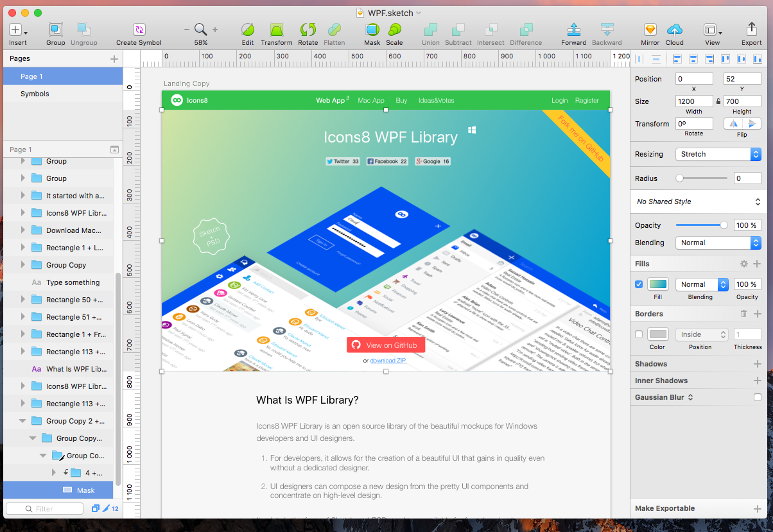Apply the Intersect boolean operation

coord(491,30)
